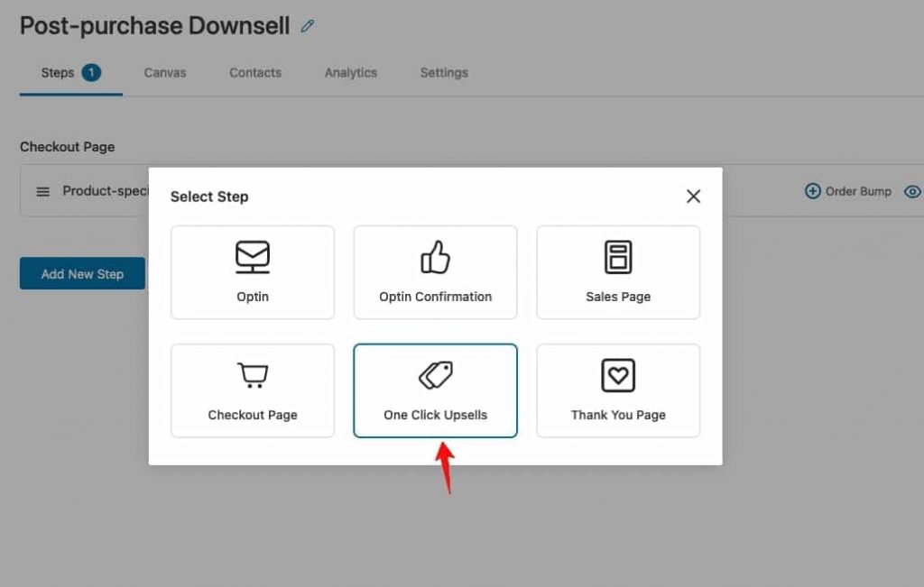Open the Contacts tab

tap(255, 73)
